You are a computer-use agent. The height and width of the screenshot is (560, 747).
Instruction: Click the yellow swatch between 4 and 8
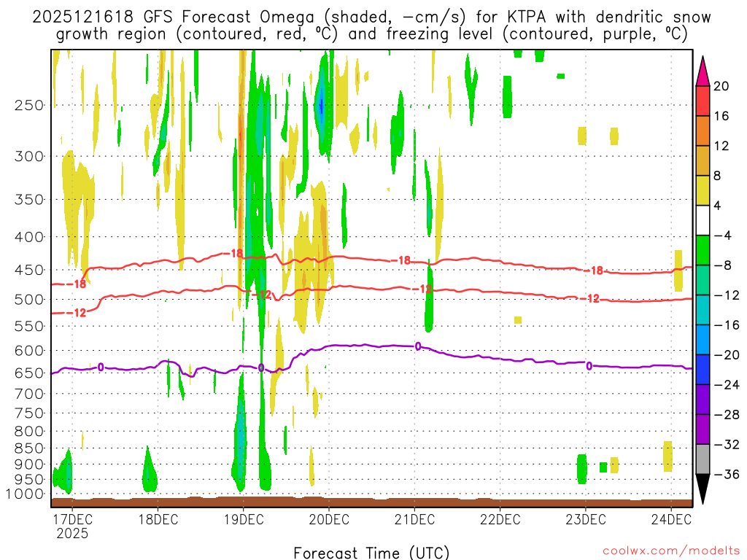(x=703, y=190)
